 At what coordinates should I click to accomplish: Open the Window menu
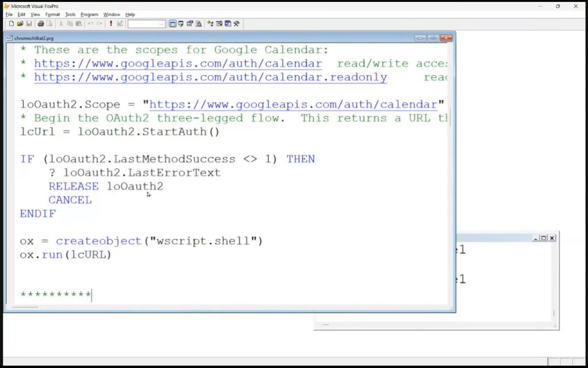click(x=112, y=15)
